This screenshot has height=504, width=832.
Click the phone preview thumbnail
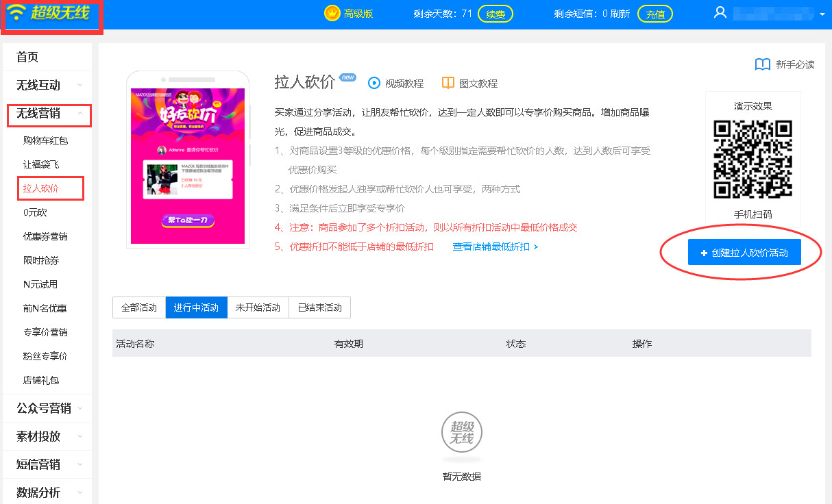tap(188, 159)
